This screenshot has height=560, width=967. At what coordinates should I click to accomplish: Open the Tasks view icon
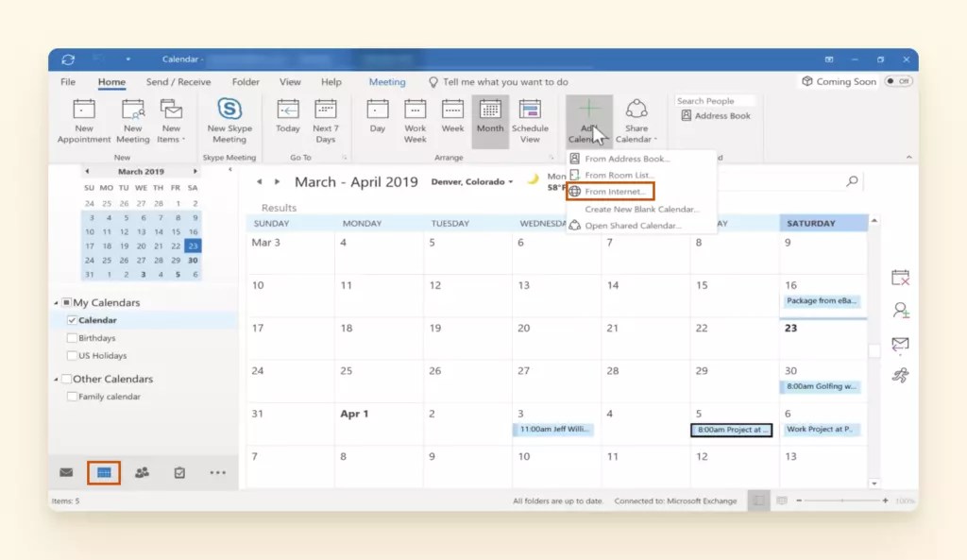point(179,472)
